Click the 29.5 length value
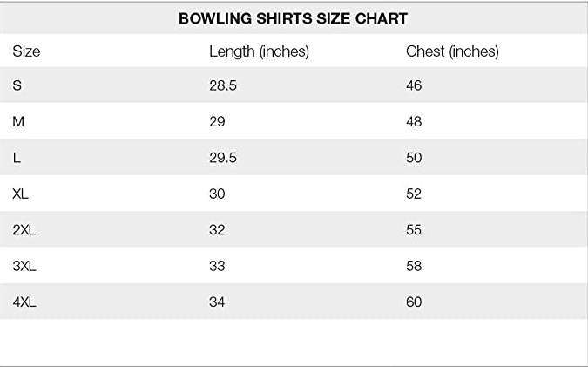Image resolution: width=588 pixels, height=367 pixels. (x=223, y=158)
